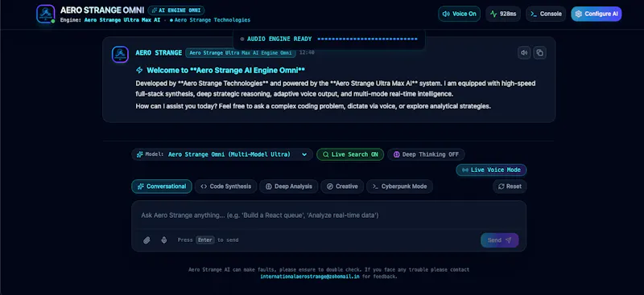Toggle Live Search ON
This screenshot has height=295, width=644.
click(350, 154)
